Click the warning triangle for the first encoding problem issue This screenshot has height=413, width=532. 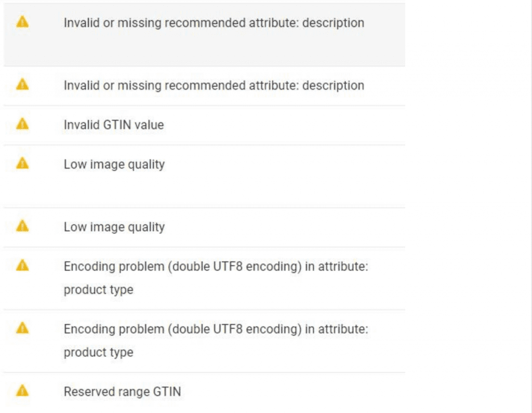[22, 265]
